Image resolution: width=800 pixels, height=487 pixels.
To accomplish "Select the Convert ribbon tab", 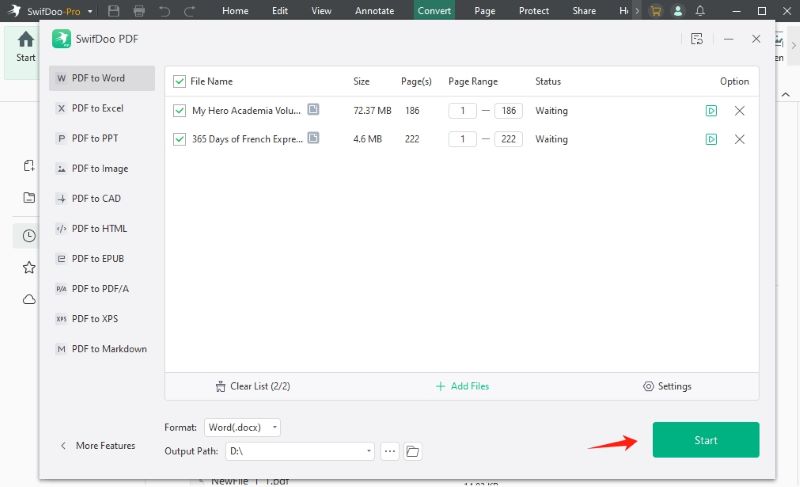I will click(434, 11).
